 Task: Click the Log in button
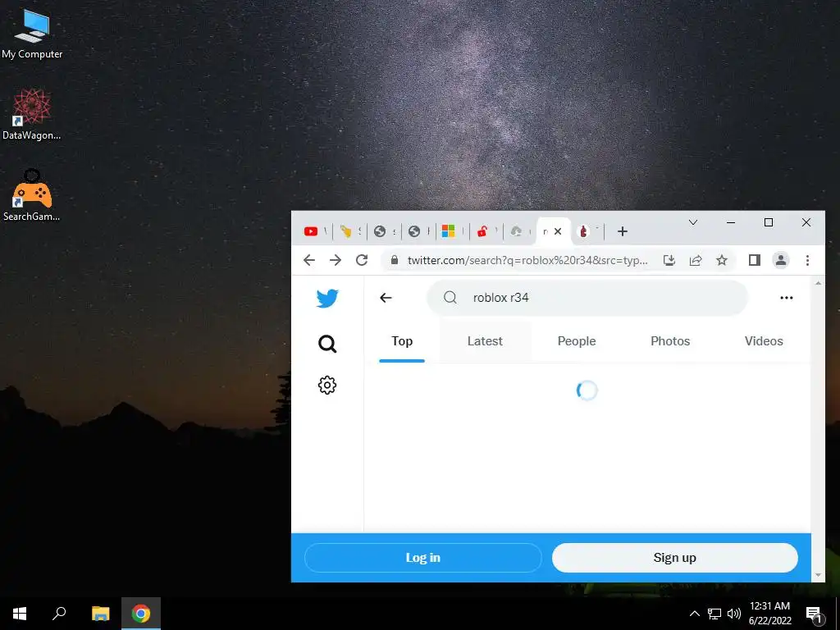coord(422,558)
